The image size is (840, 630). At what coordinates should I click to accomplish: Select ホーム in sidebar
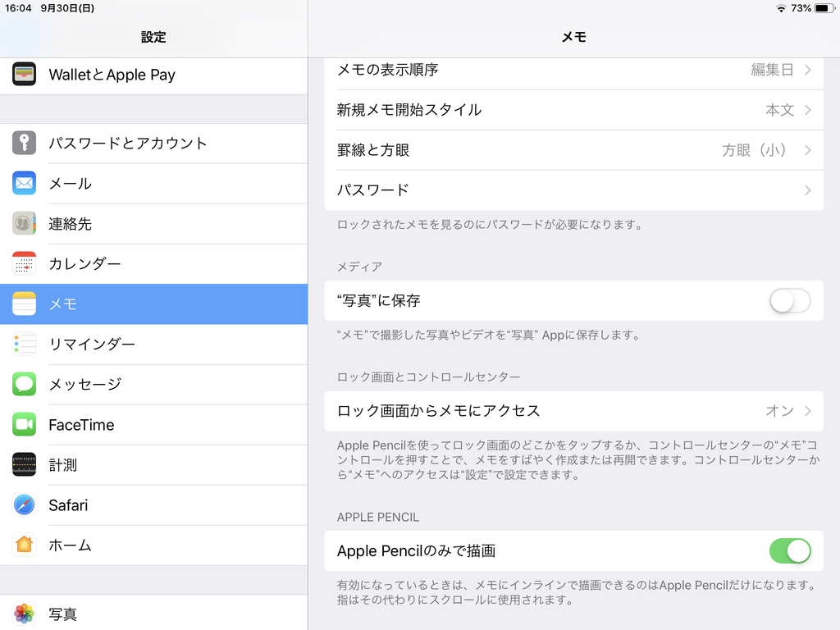point(153,545)
